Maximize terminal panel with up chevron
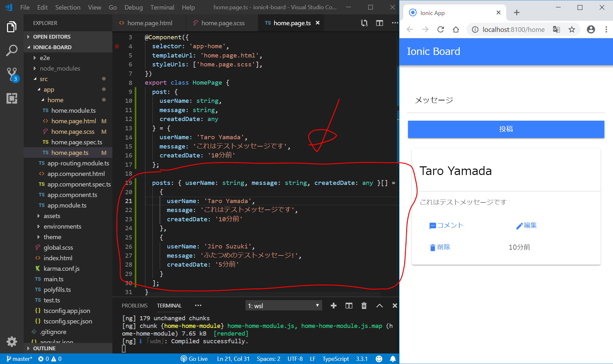Screen dimensions: 613x364 379,306
